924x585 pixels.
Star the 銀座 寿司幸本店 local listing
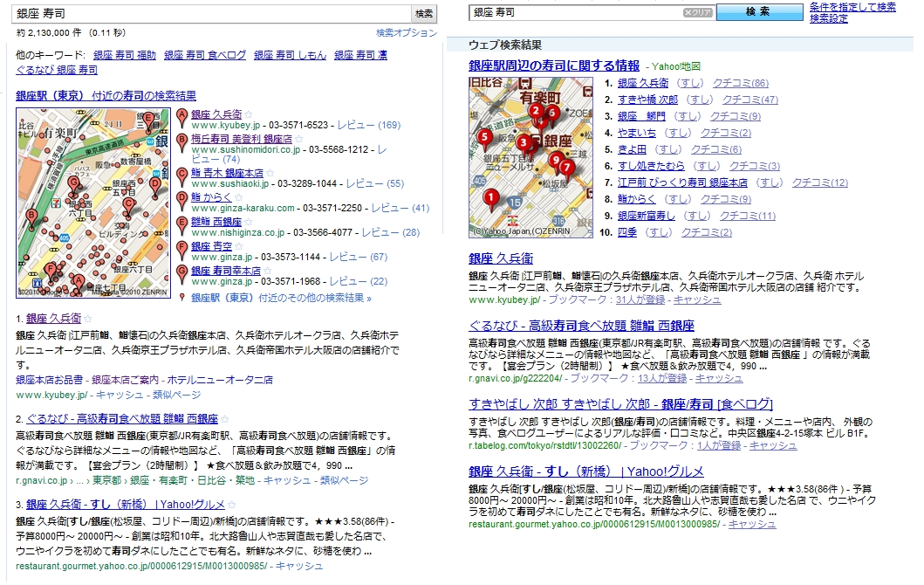click(x=268, y=272)
